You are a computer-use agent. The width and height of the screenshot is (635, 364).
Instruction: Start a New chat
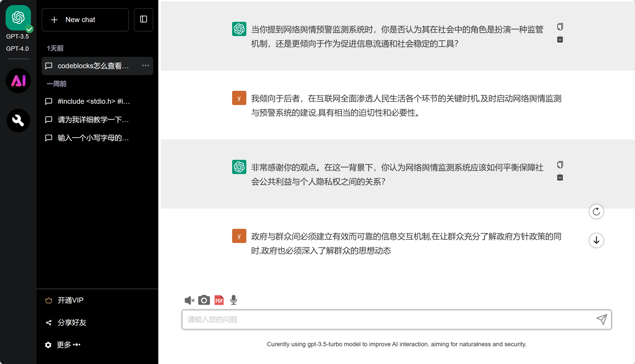[x=85, y=20]
